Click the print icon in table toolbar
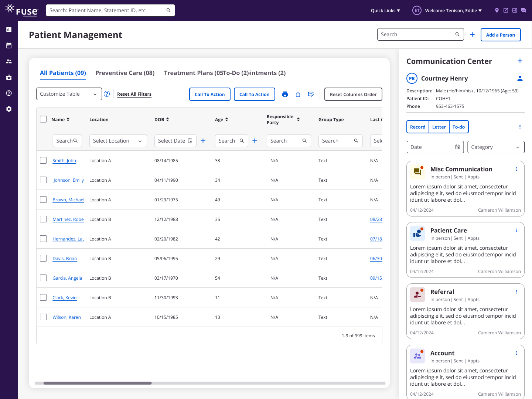The height and width of the screenshot is (399, 532). point(285,94)
